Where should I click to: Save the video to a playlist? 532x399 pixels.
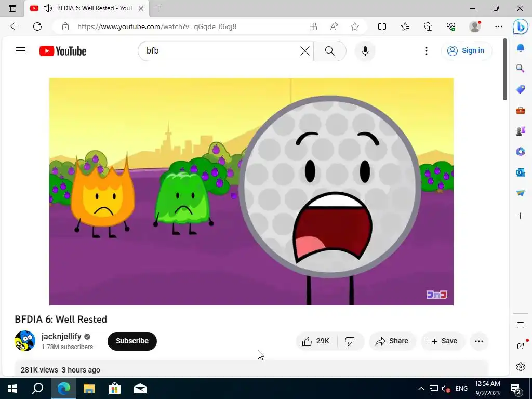[x=442, y=341]
